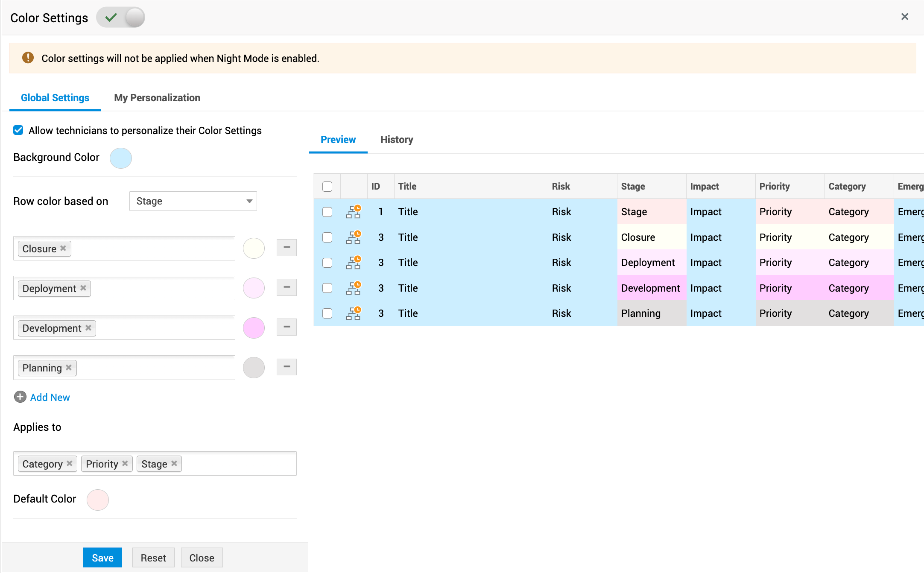Click the change workflow icon in row ID 1
Screen dimensions: 924x573
click(354, 212)
